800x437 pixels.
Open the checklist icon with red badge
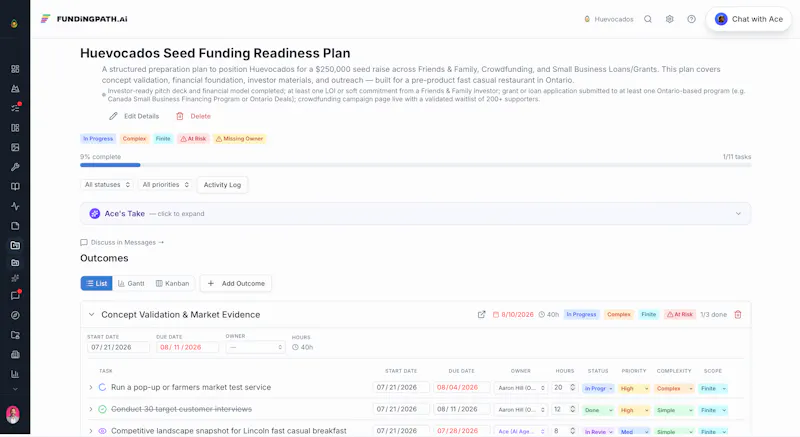coord(15,108)
